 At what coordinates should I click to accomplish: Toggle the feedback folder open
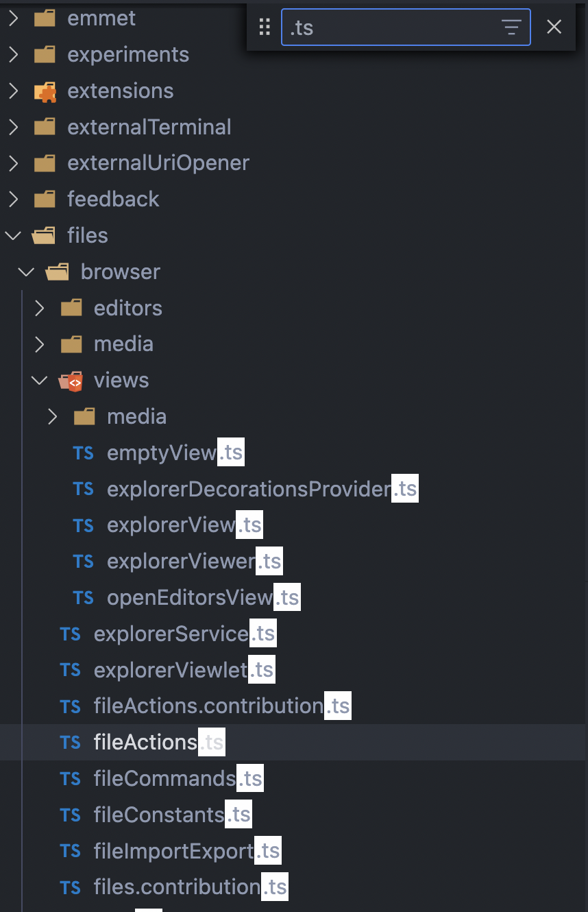12,199
